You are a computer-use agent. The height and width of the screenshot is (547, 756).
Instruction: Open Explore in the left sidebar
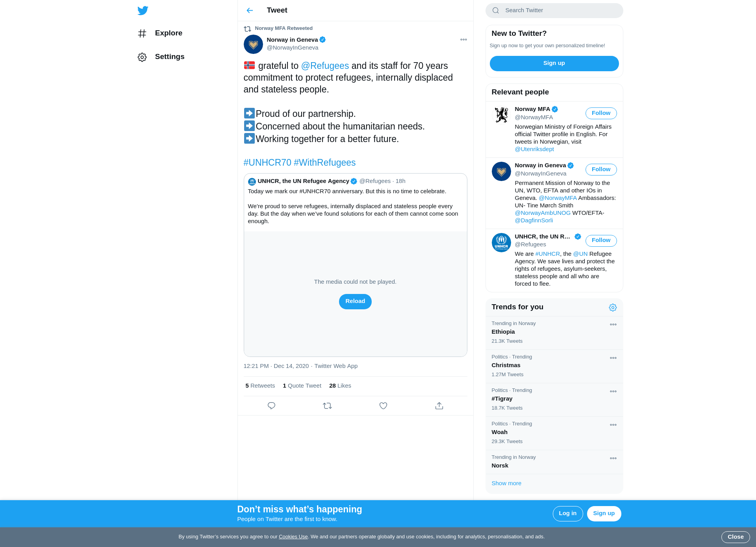coord(160,33)
